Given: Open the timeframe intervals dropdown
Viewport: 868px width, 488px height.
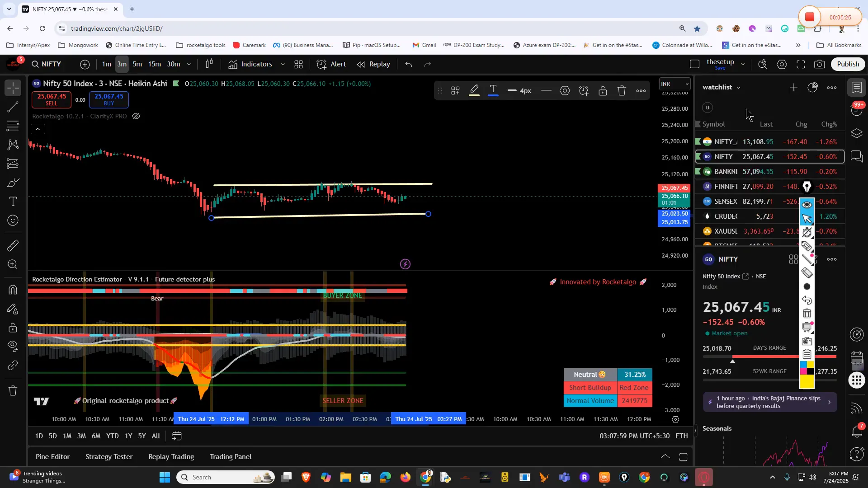Looking at the screenshot, I should (189, 64).
